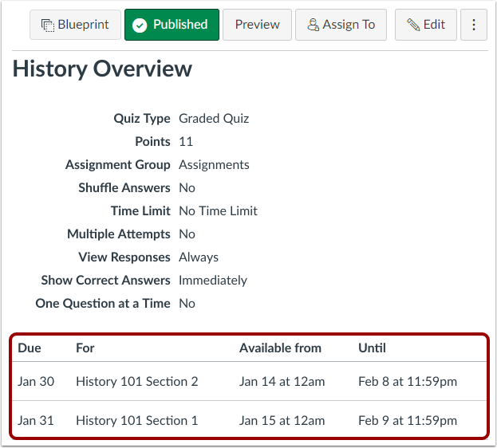
Task: Click the Available from column header
Action: pos(280,348)
